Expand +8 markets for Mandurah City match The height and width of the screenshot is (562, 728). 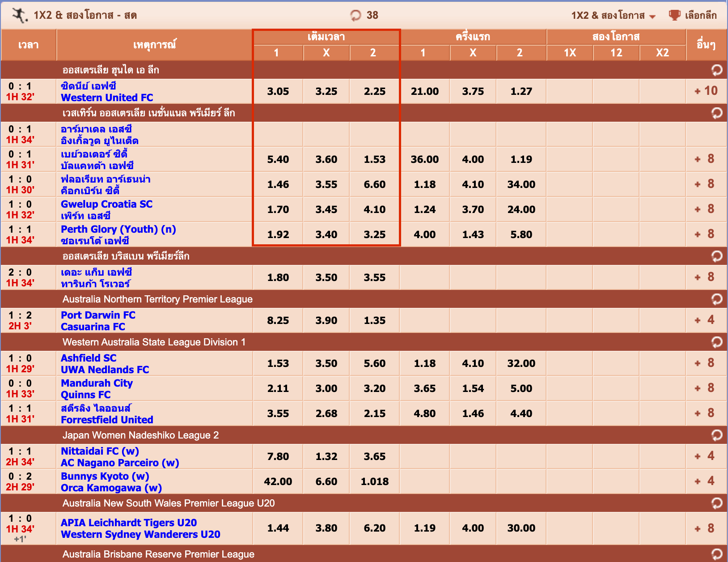706,388
